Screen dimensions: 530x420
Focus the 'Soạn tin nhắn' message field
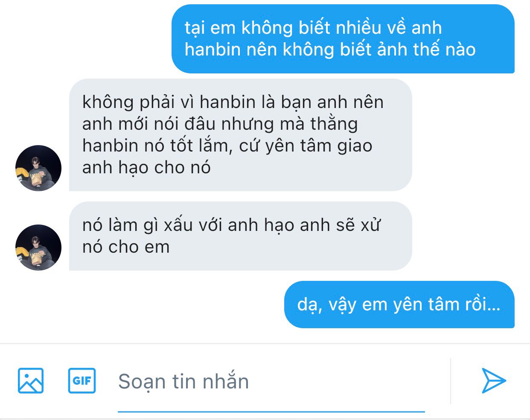271,381
